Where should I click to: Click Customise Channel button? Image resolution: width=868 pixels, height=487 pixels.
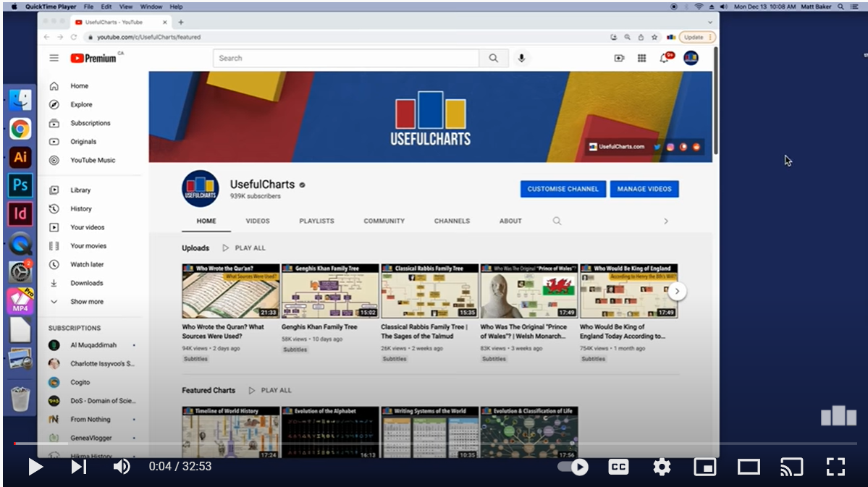pos(563,189)
